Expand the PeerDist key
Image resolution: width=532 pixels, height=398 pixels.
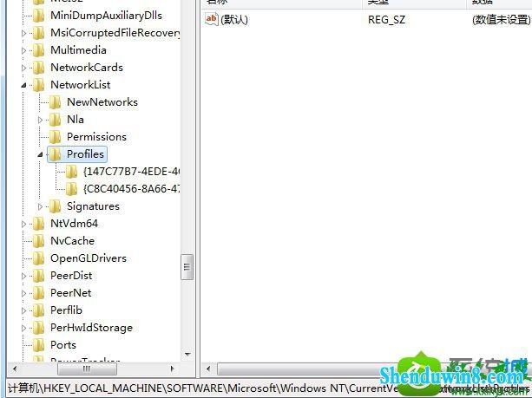coord(23,276)
